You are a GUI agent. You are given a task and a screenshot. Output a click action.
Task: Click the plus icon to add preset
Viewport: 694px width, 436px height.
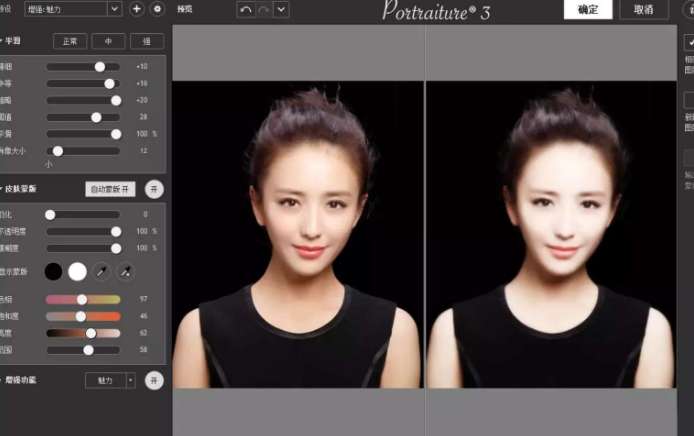pyautogui.click(x=137, y=9)
